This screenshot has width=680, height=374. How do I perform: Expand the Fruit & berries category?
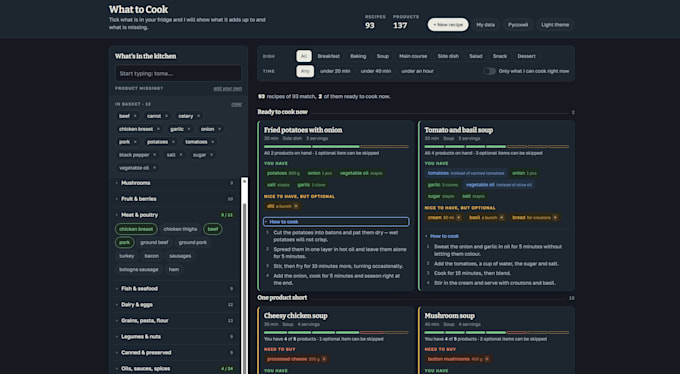tap(175, 199)
